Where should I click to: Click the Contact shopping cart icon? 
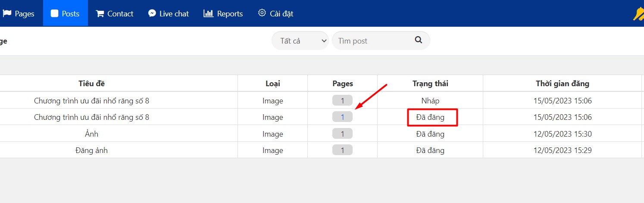tap(100, 13)
